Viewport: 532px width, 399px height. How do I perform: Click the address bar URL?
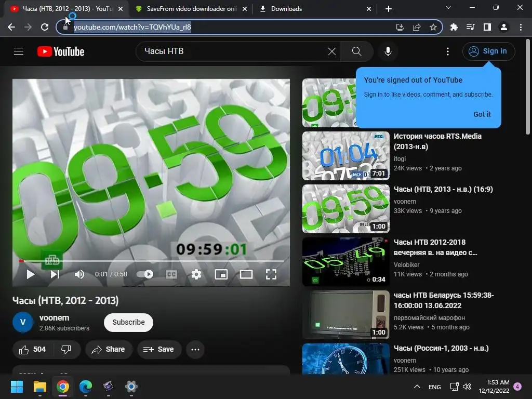pyautogui.click(x=132, y=27)
